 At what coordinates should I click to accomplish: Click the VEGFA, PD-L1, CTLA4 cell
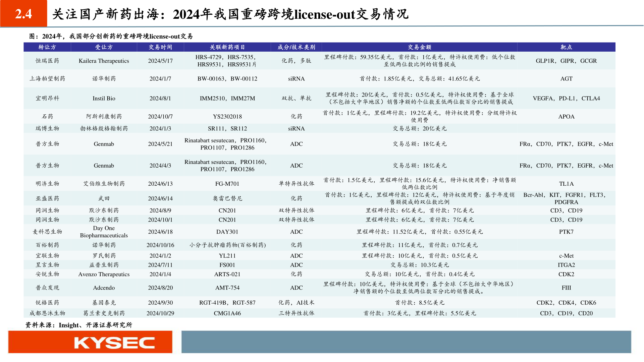(566, 98)
